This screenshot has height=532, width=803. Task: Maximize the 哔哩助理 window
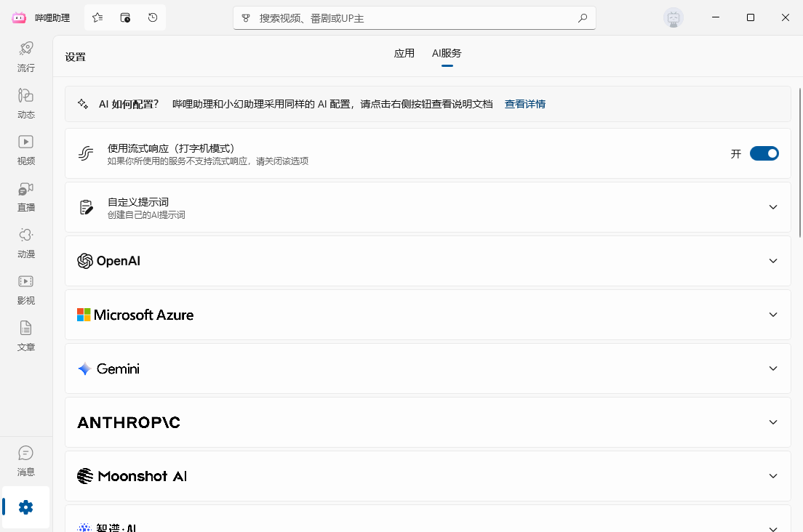(750, 17)
